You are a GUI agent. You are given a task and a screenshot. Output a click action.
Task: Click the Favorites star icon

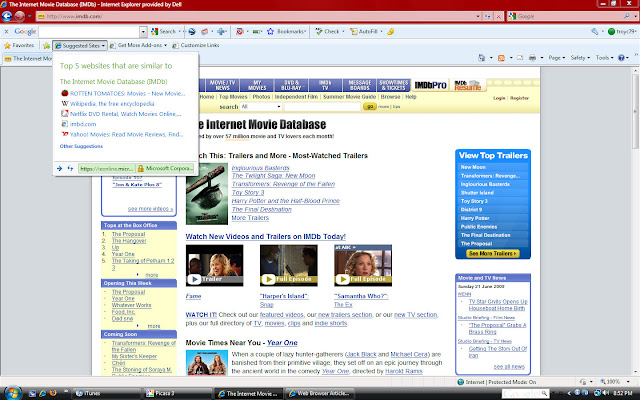point(9,45)
